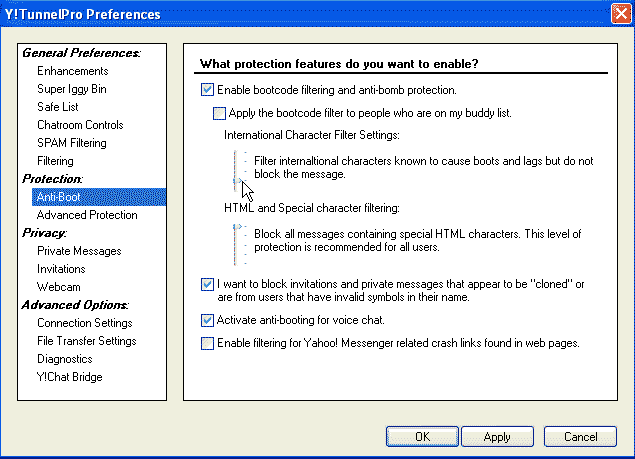Select SPAM Filtering in the list

click(x=72, y=143)
